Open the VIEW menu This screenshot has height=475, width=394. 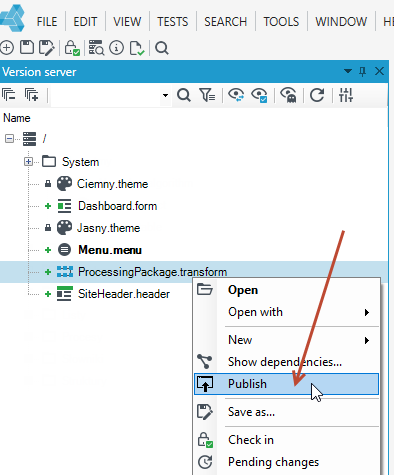(x=127, y=22)
